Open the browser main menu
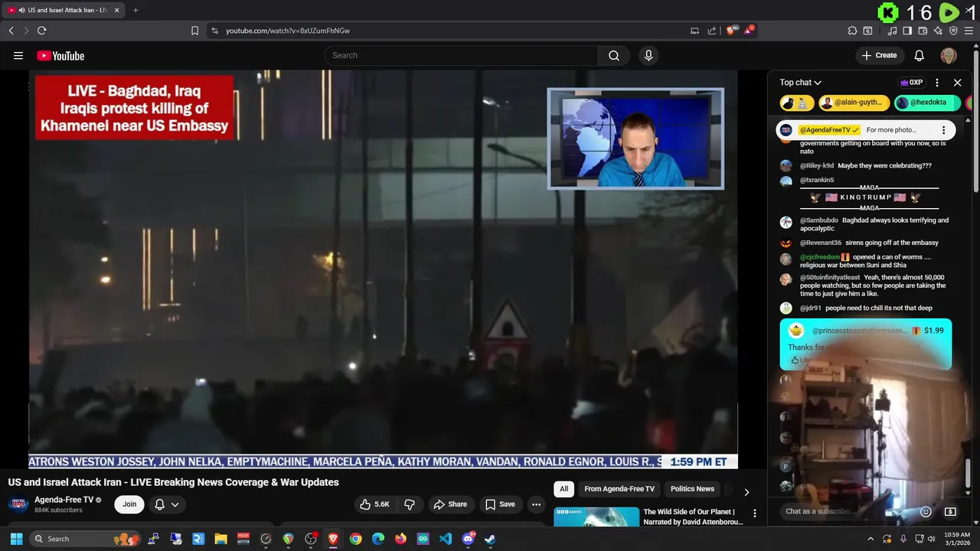 pos(969,31)
